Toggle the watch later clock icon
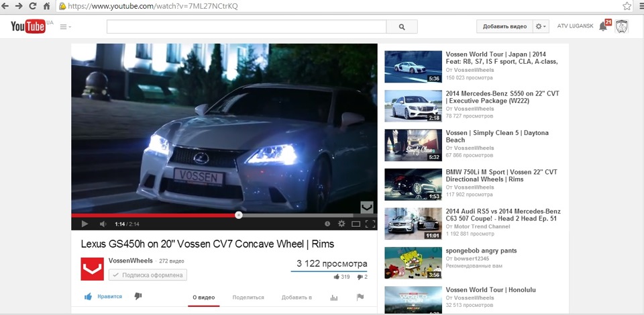 [x=327, y=224]
